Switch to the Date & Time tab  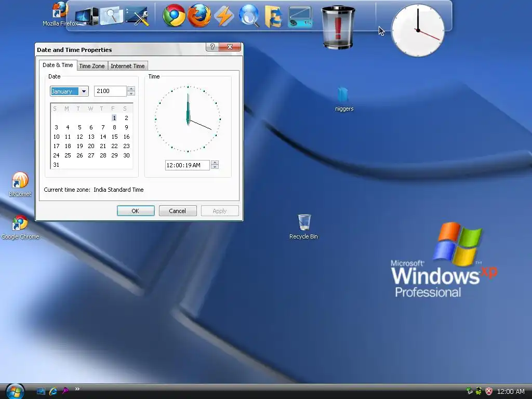point(58,65)
